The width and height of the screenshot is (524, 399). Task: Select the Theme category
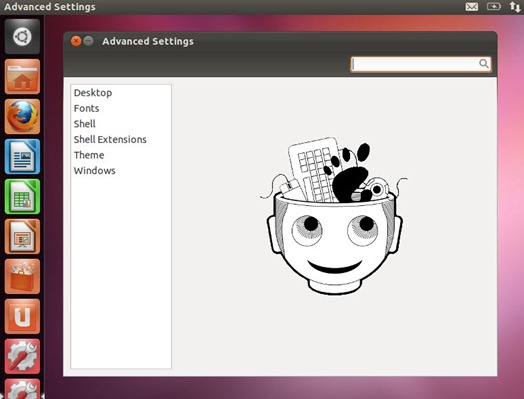pyautogui.click(x=89, y=155)
